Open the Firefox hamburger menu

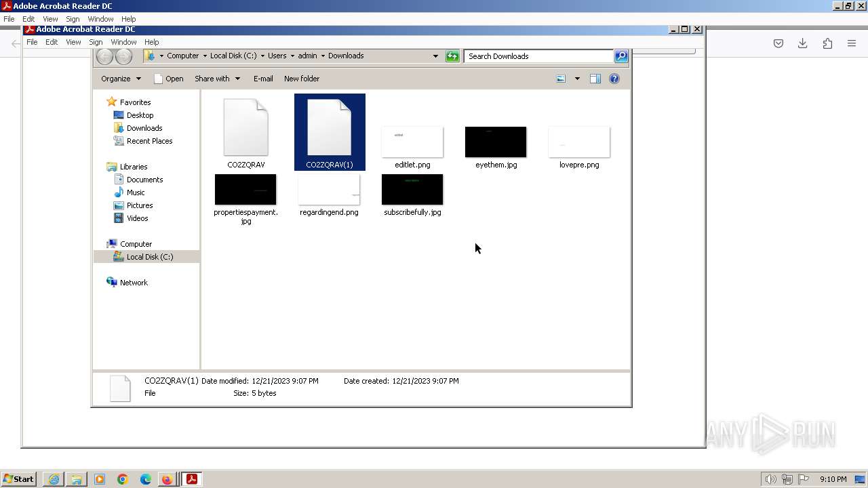[x=852, y=43]
